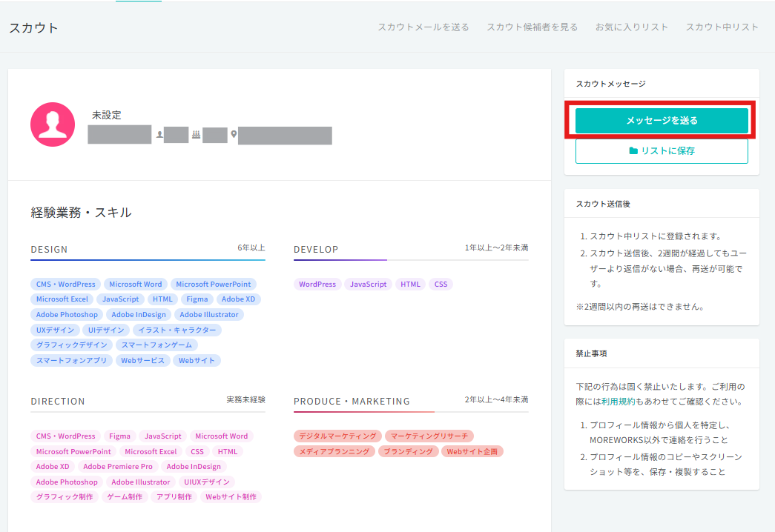This screenshot has height=532, width=775.
Task: Open スカウトメールを送る menu item
Action: coord(423,27)
